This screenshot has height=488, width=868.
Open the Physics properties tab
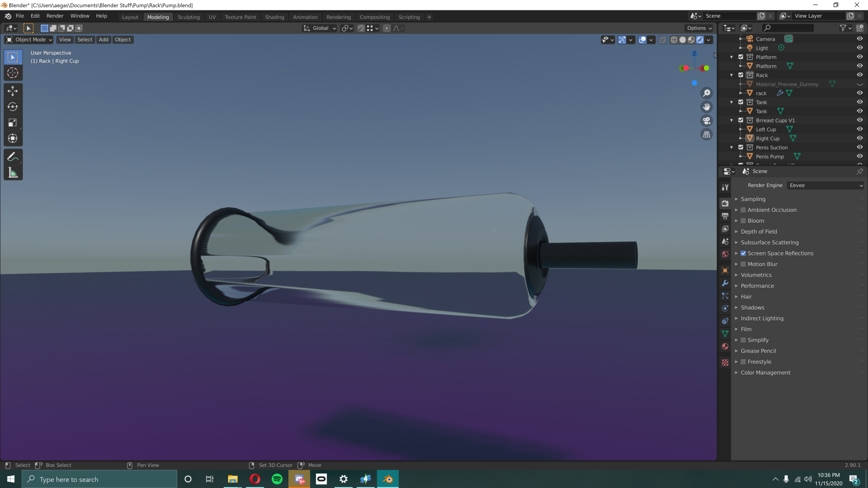click(725, 308)
